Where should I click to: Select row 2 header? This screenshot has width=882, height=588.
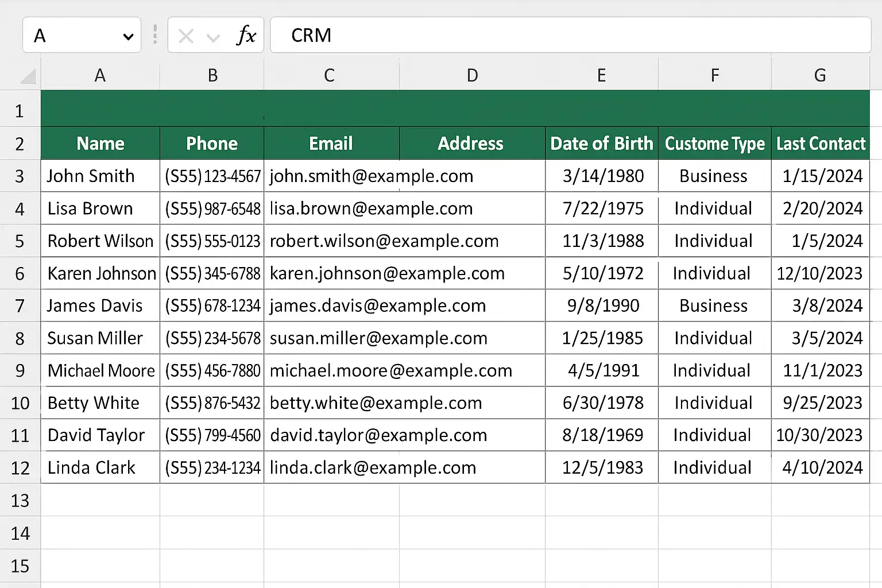coord(20,144)
